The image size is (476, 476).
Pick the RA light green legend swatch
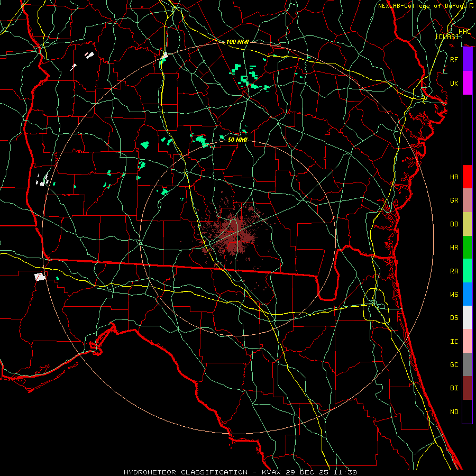[467, 270]
